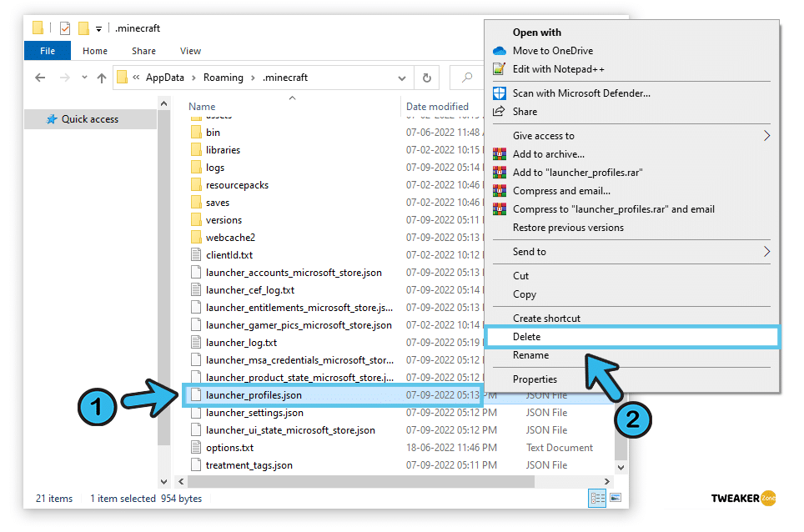Select launcher_ui_state_microsoft_store.json file
Image resolution: width=804 pixels, height=532 pixels.
(290, 430)
